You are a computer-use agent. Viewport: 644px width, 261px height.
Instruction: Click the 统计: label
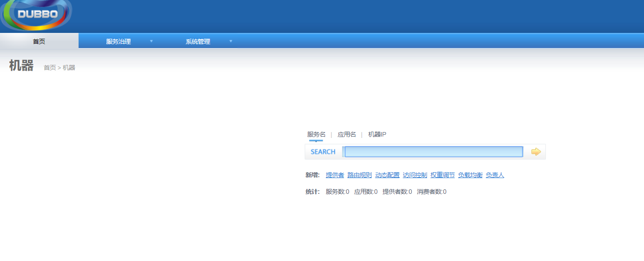312,192
